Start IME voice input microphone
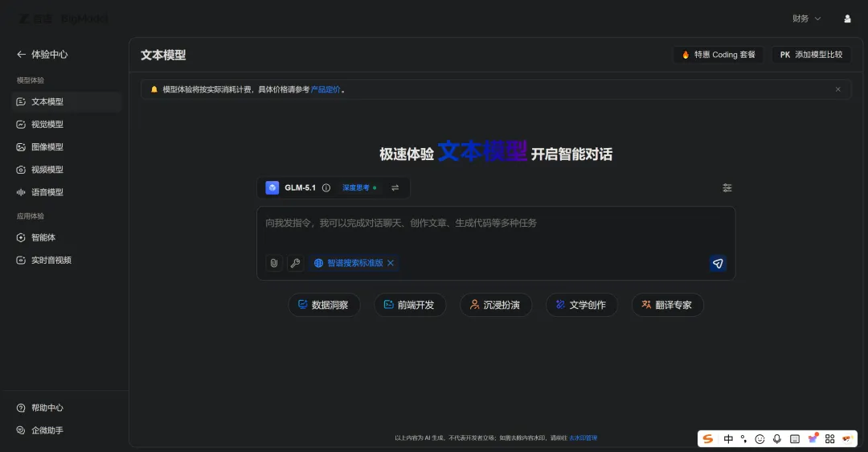The height and width of the screenshot is (452, 868). [x=777, y=439]
